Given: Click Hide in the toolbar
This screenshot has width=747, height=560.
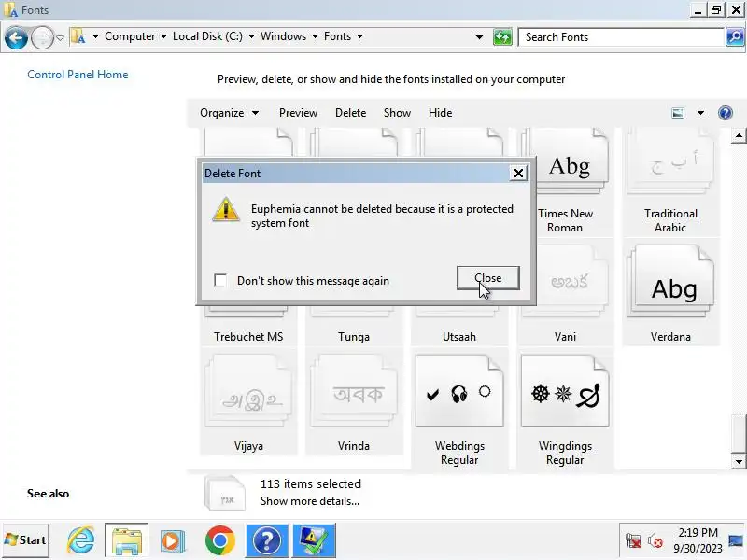Looking at the screenshot, I should pos(440,113).
